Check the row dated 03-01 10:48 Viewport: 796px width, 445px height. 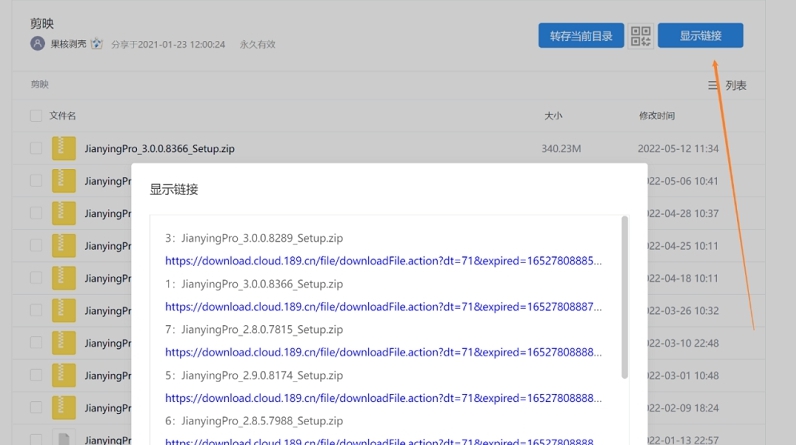36,375
